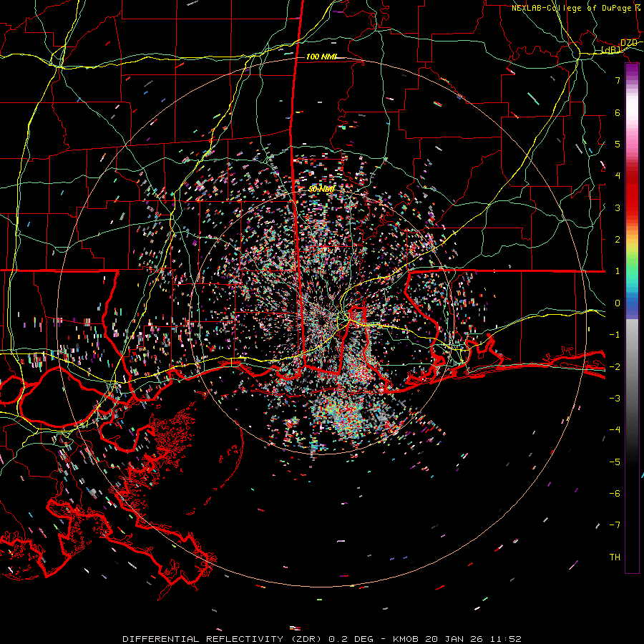Select the "-1" value on the color scale
This screenshot has height=644, width=644.
[615, 335]
